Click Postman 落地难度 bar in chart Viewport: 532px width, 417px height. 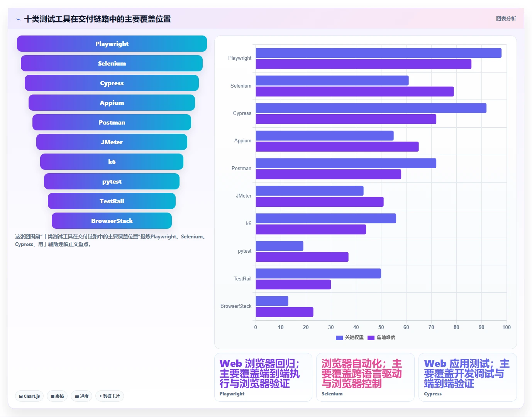tap(329, 174)
